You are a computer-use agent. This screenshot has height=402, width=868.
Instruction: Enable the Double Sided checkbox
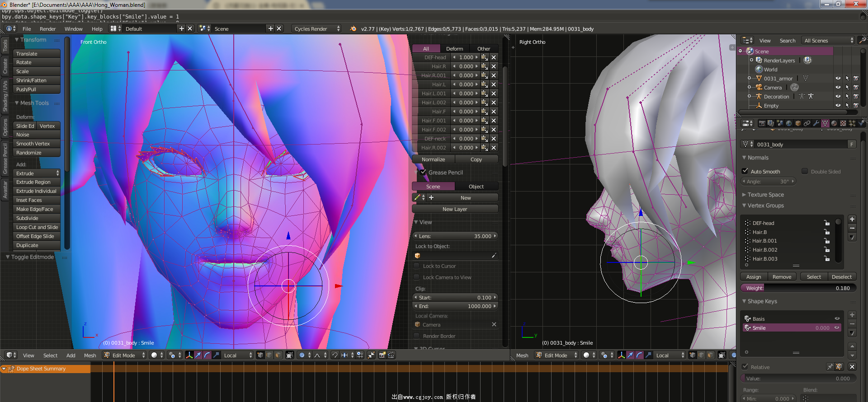pos(805,171)
